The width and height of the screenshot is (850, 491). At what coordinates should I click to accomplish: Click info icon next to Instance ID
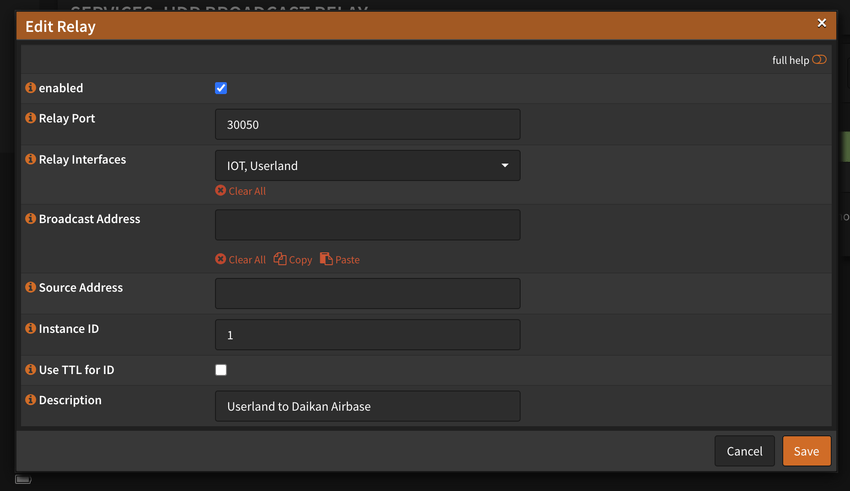[30, 328]
